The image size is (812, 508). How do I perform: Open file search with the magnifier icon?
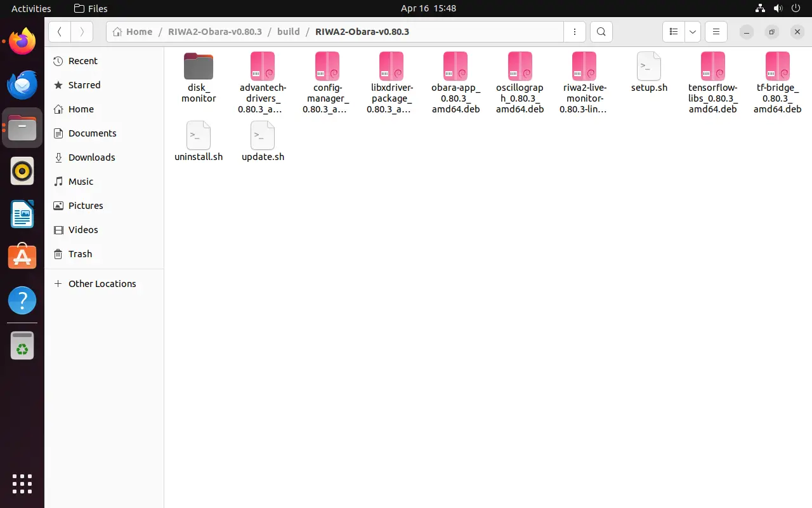point(601,32)
